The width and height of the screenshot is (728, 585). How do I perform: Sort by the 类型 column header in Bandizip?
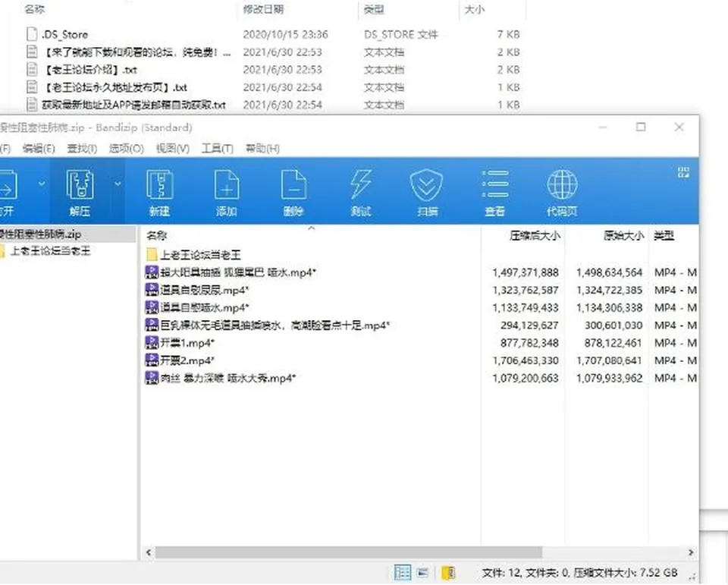click(x=664, y=235)
